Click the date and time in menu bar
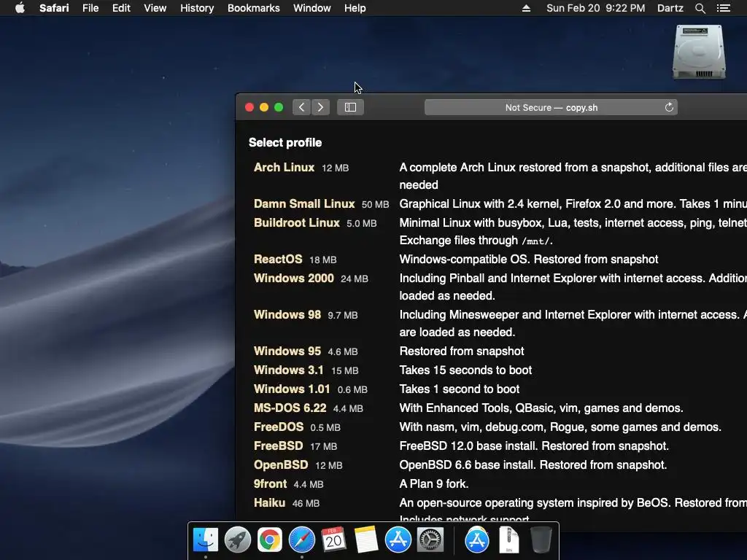 click(595, 8)
